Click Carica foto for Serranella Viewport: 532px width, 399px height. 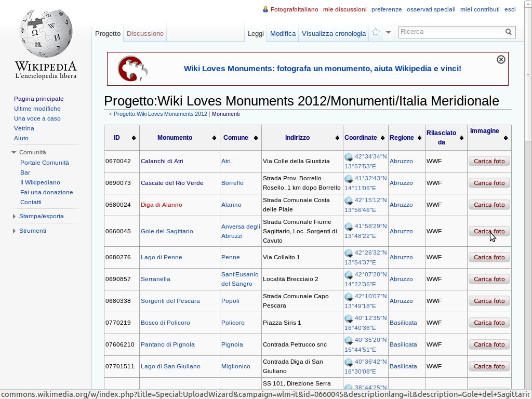[x=489, y=279]
